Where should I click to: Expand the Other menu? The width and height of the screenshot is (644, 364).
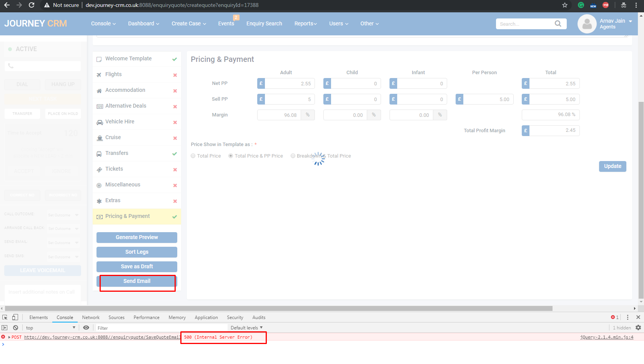click(369, 24)
